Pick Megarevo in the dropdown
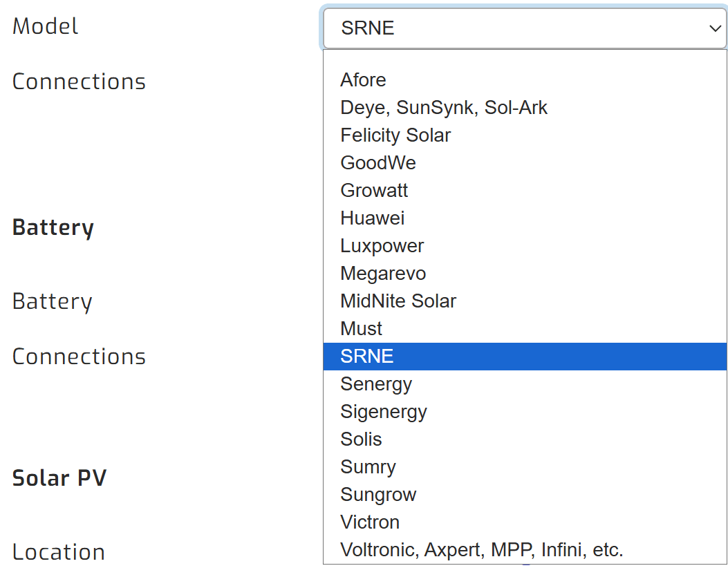 point(382,273)
